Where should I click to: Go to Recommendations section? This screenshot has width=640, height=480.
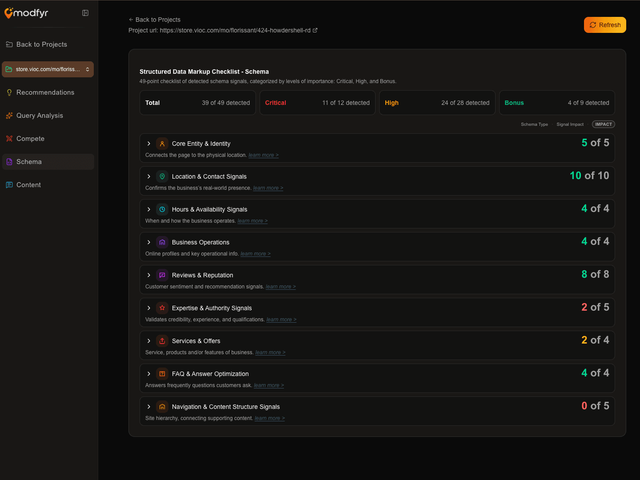coord(49,93)
